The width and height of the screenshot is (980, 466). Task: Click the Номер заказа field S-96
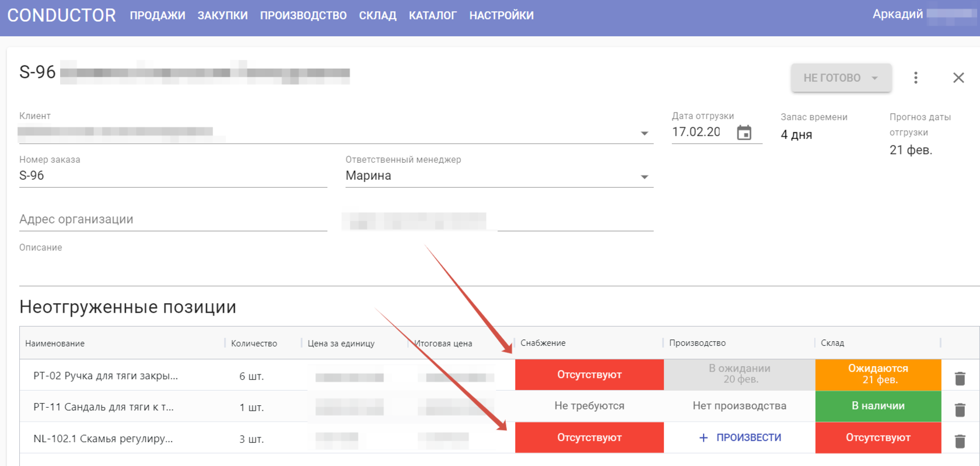[173, 176]
